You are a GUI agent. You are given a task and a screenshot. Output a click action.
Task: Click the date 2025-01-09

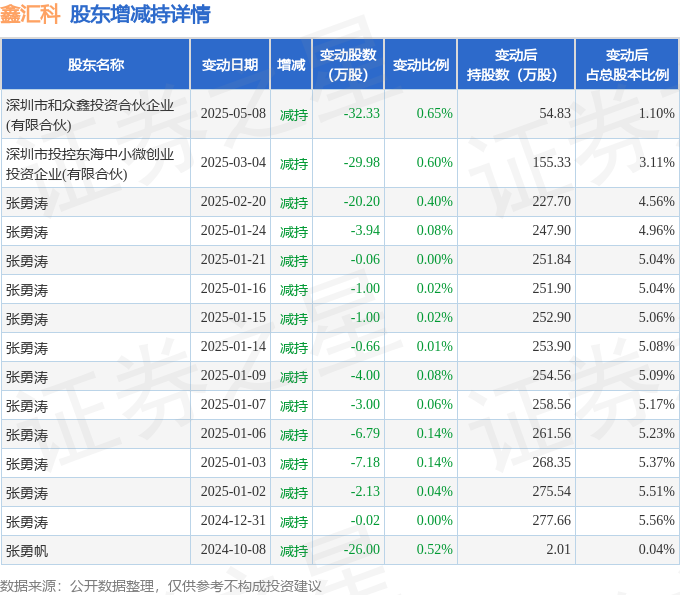(233, 375)
